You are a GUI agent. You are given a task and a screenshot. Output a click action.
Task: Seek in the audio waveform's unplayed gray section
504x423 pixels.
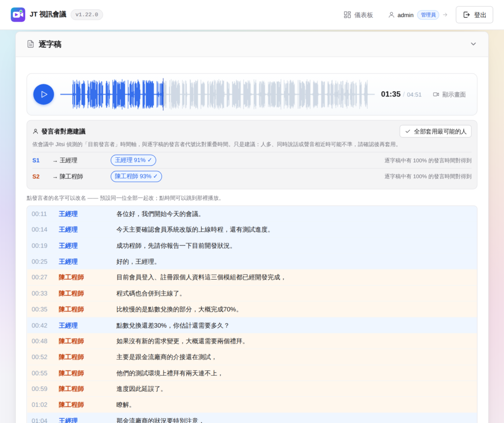coord(269,94)
